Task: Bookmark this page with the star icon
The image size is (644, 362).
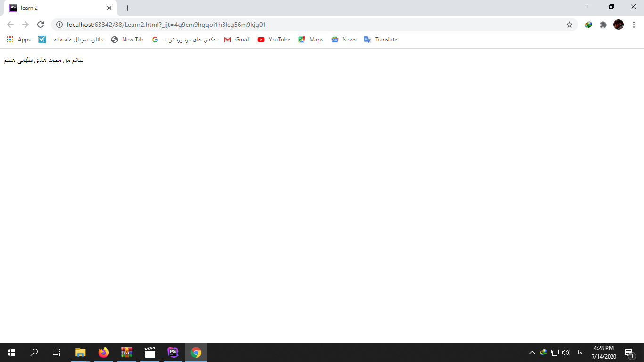Action: (570, 25)
